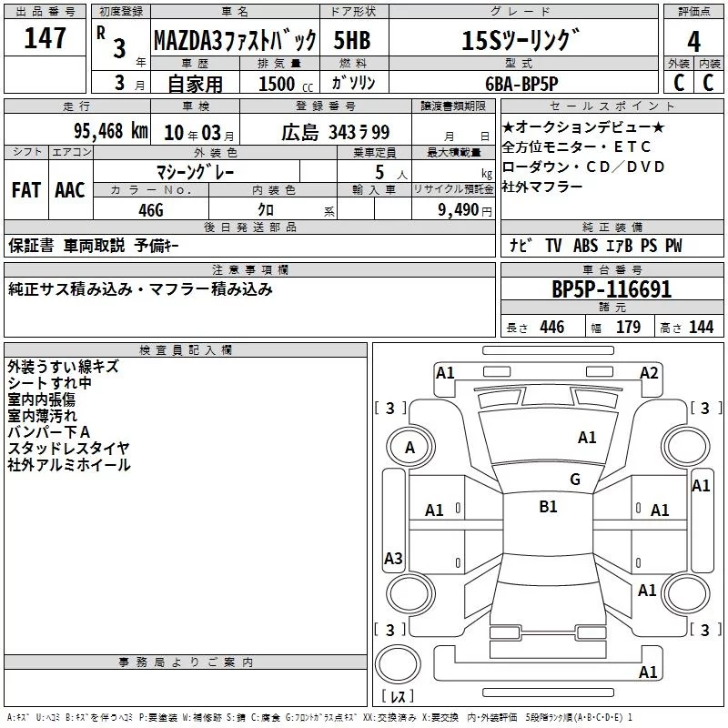Select the spare tire circle above レス
The height and width of the screenshot is (728, 728).
pos(398,663)
